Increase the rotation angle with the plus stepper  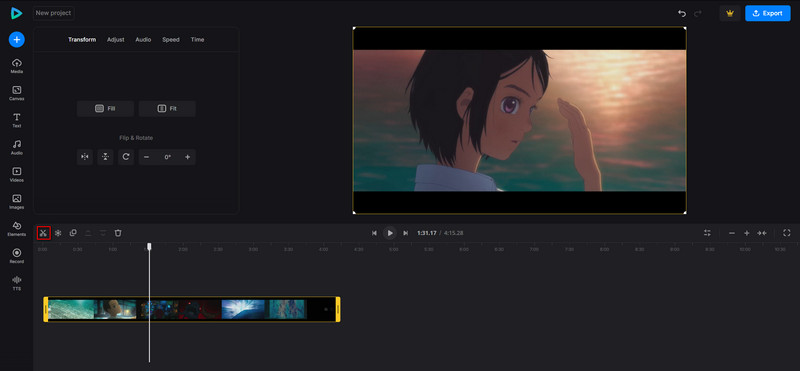[x=187, y=157]
